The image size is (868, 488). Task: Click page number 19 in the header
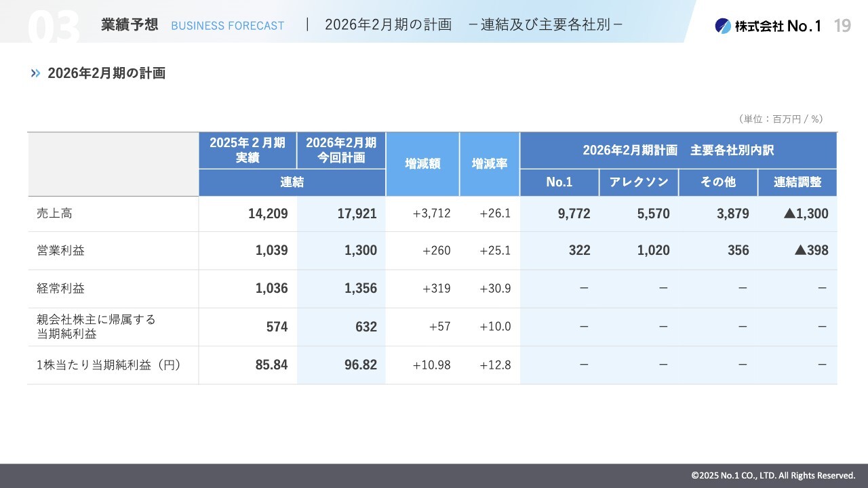842,26
